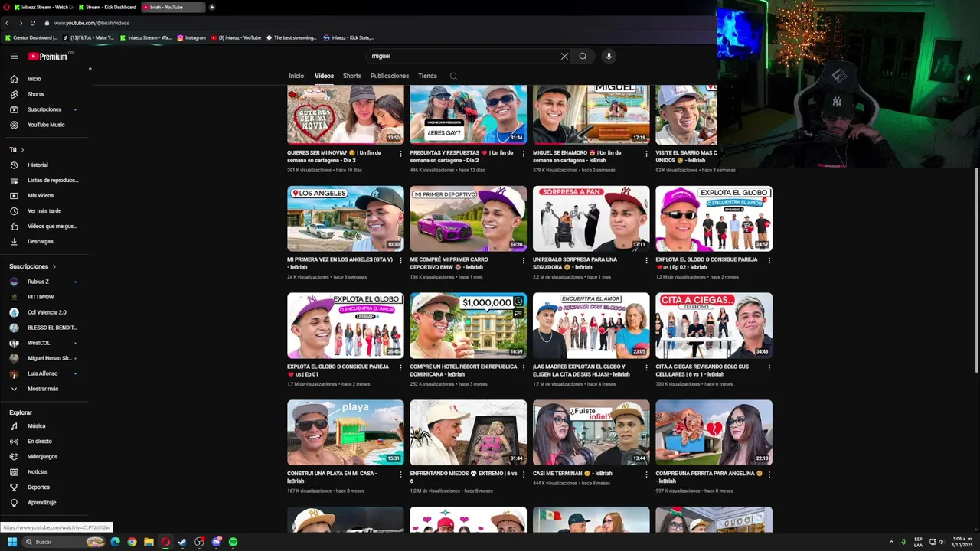This screenshot has width=980, height=551.
Task: Show hidden system tray icons chevron
Action: pyautogui.click(x=890, y=542)
